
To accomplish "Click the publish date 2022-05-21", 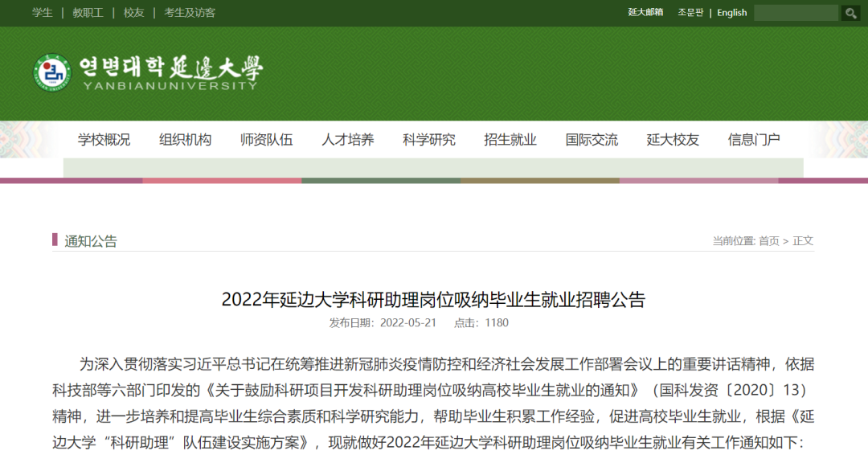I will coord(408,323).
